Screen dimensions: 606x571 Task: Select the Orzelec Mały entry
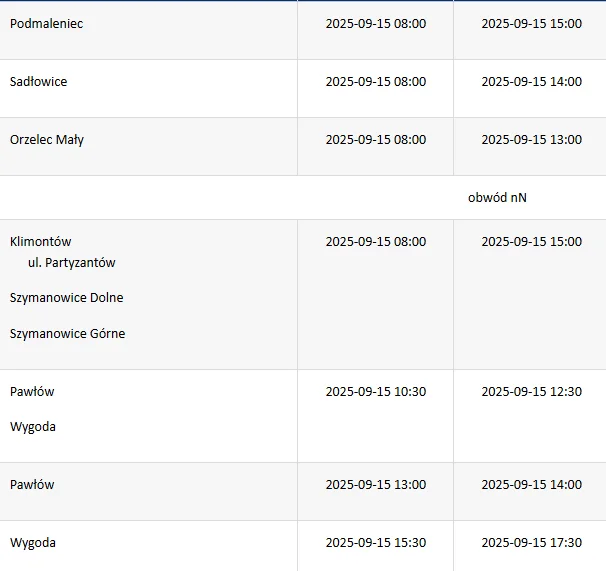[x=47, y=140]
